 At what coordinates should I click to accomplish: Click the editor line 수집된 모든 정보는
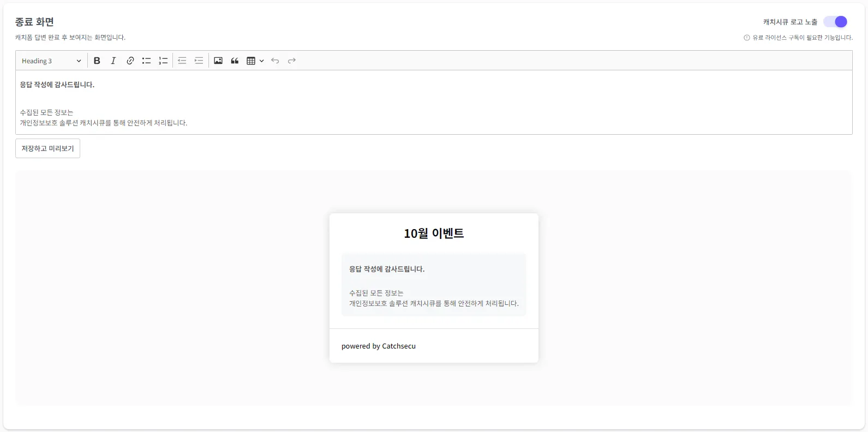coord(46,112)
